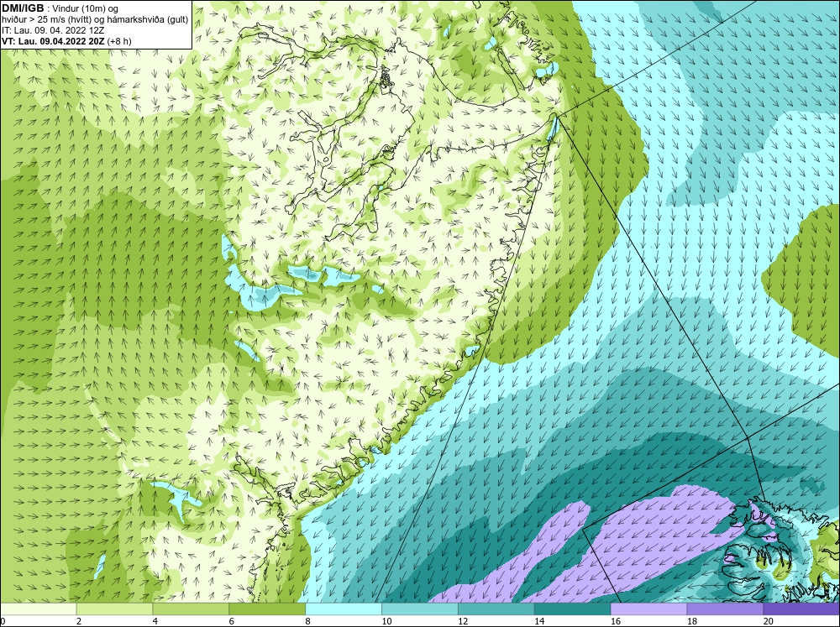Click the legend label '8'
Viewport: 840px width, 627px height.
(307, 621)
